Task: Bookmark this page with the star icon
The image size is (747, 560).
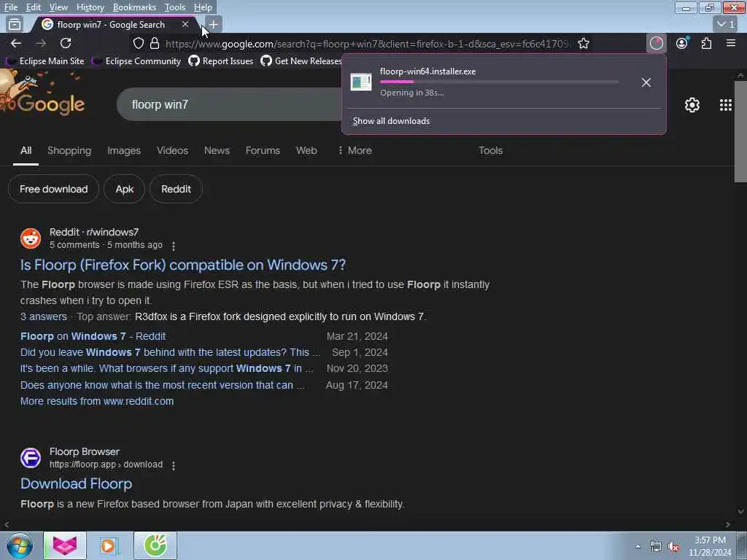Action: point(584,43)
